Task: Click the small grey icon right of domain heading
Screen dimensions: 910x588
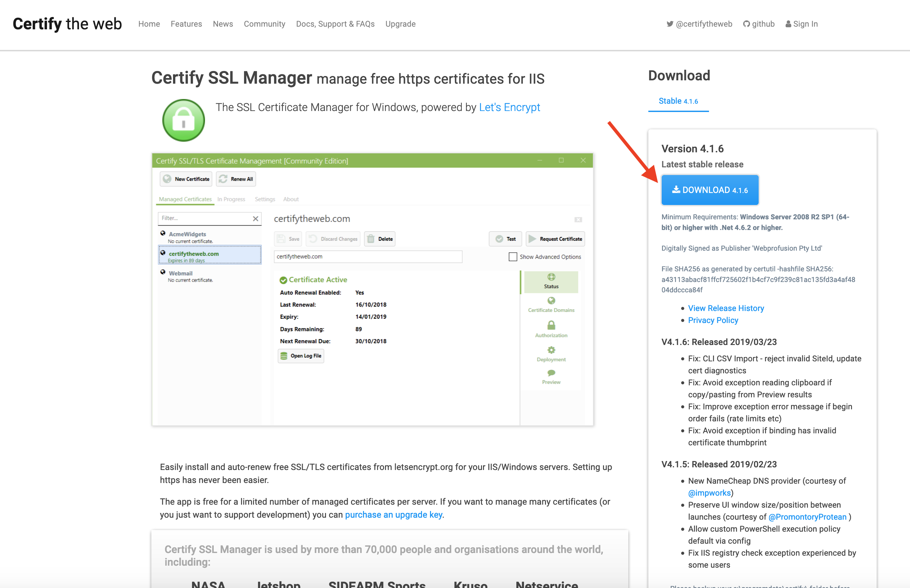Action: [x=578, y=220]
